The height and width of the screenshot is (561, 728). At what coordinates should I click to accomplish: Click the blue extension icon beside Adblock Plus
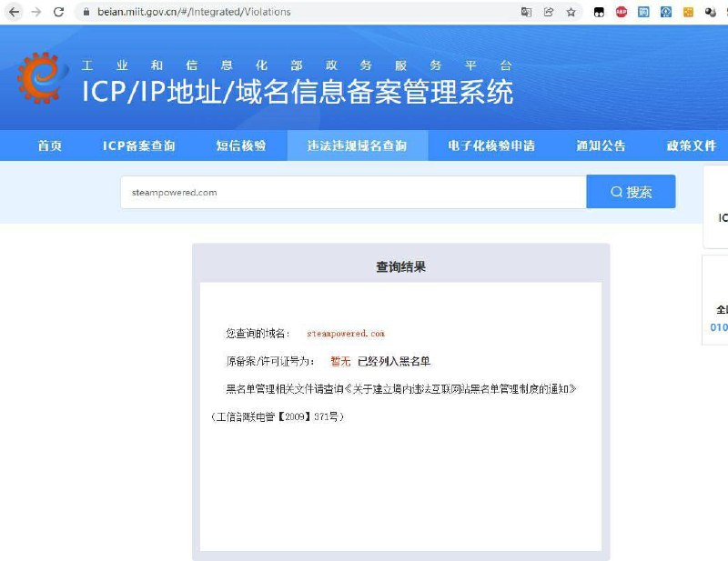(643, 13)
